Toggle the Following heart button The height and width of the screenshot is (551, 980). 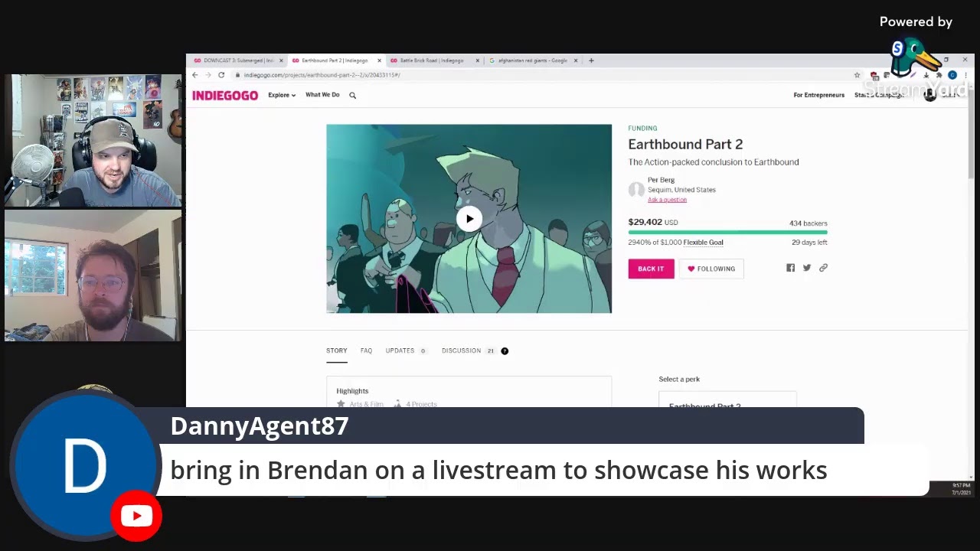click(711, 269)
